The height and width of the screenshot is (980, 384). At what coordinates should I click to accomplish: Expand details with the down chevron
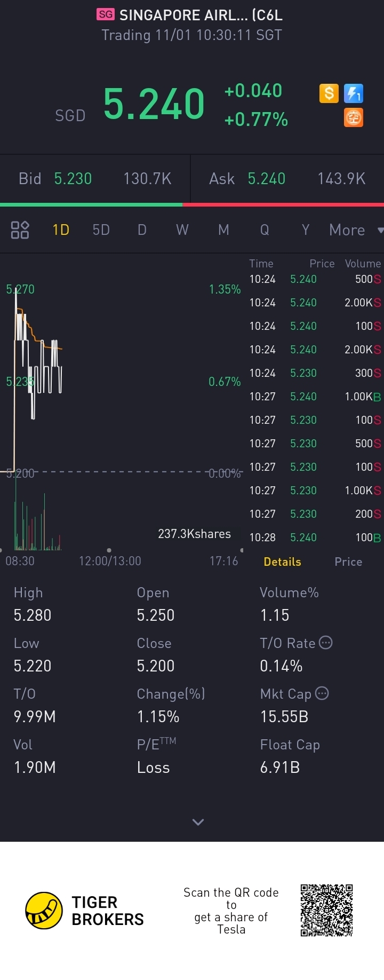[198, 822]
